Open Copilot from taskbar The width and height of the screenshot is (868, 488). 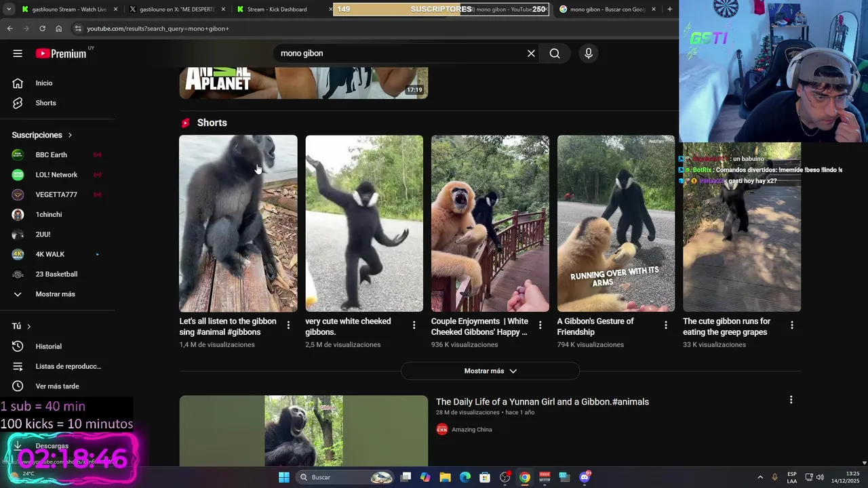click(x=425, y=477)
